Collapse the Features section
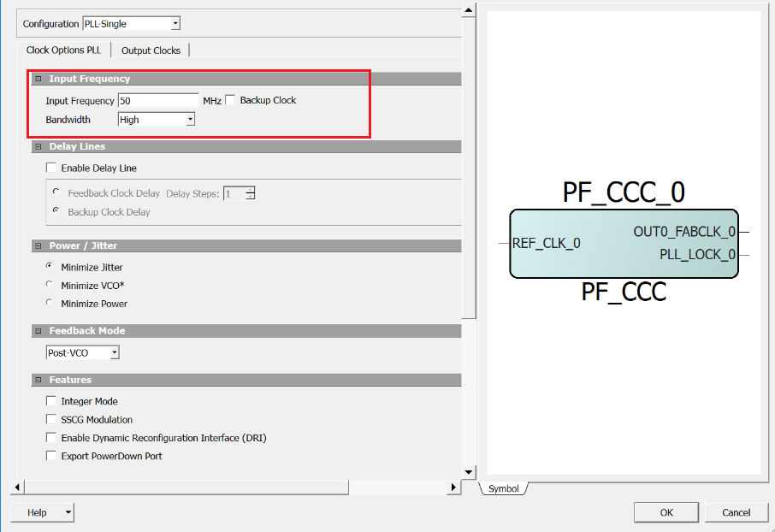This screenshot has width=775, height=532. coord(38,380)
